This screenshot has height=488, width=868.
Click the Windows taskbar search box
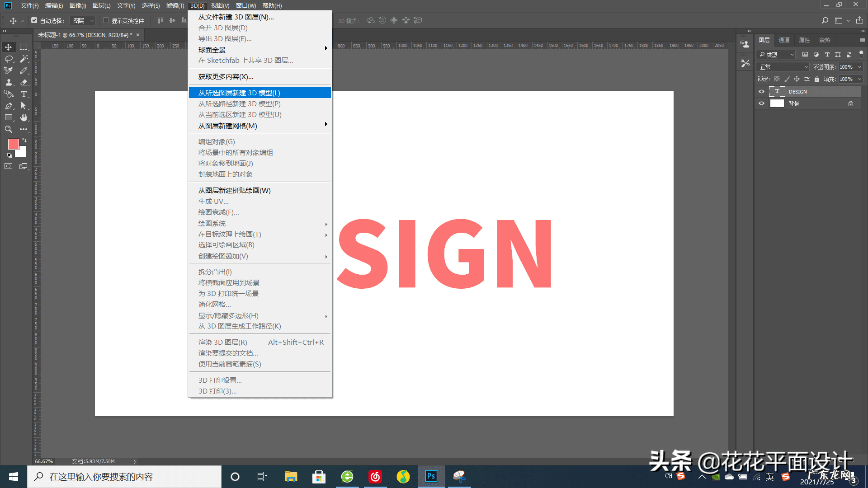click(x=124, y=477)
